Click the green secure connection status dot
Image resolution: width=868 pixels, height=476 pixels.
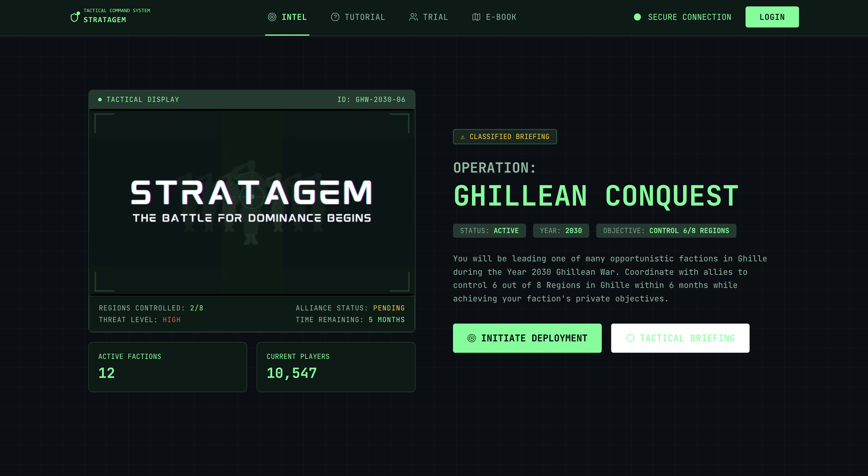point(637,17)
